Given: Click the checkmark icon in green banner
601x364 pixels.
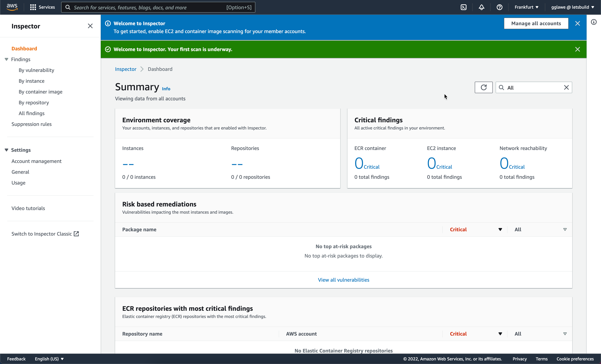Looking at the screenshot, I should click(108, 49).
